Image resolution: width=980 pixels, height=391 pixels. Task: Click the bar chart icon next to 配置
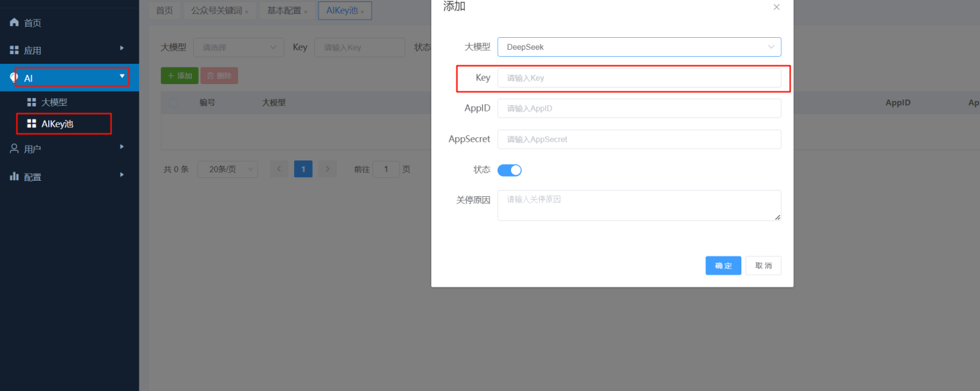point(14,177)
